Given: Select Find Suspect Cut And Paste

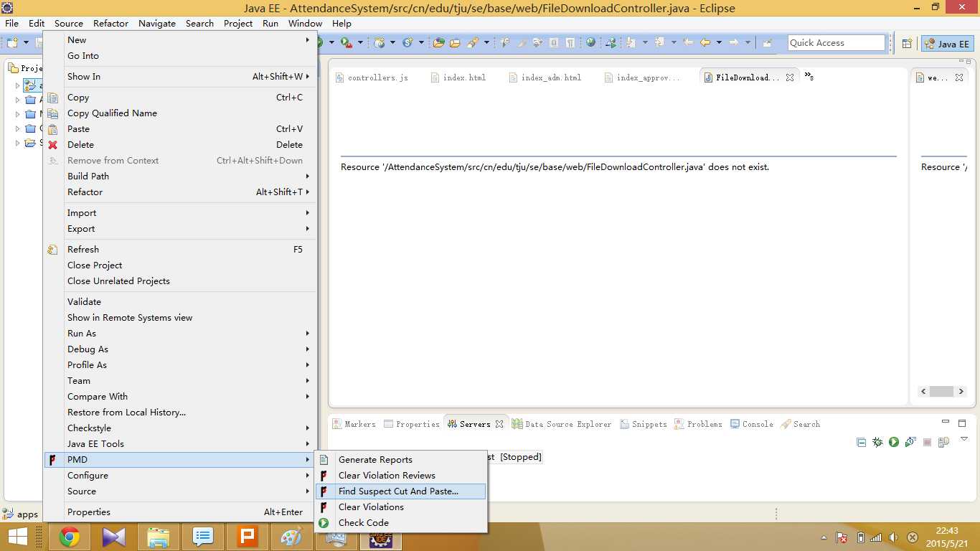Looking at the screenshot, I should [x=401, y=491].
